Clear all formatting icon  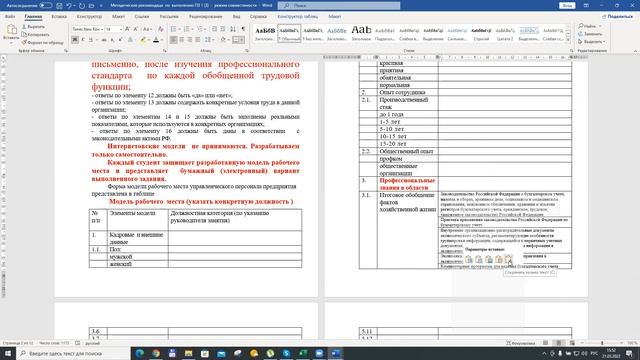[160, 29]
